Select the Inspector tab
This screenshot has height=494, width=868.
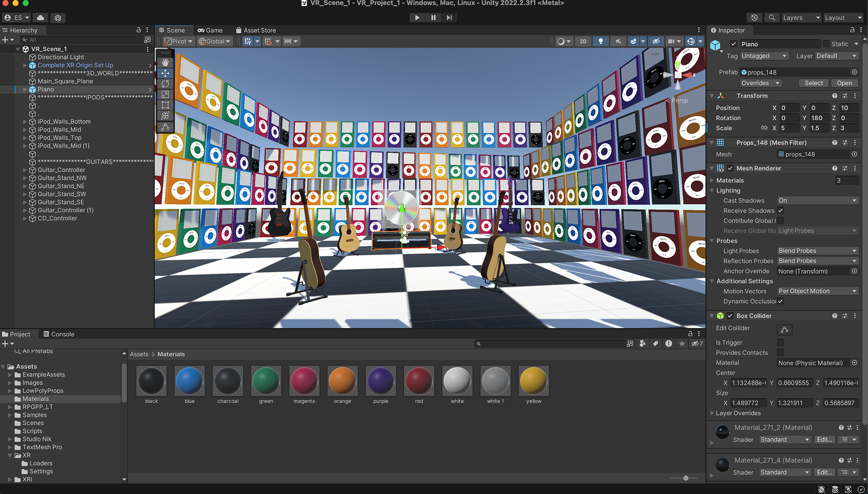click(728, 30)
